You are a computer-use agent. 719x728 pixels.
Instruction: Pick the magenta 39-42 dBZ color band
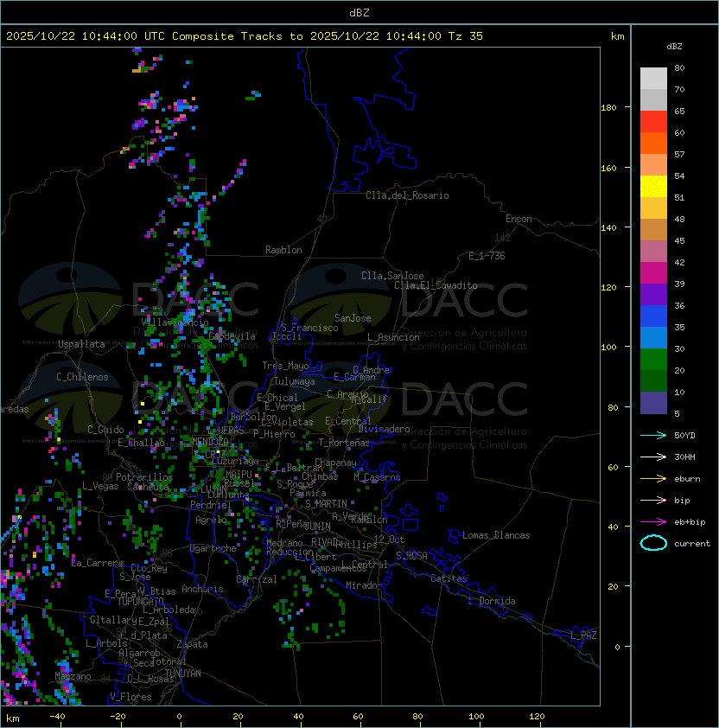(x=653, y=273)
